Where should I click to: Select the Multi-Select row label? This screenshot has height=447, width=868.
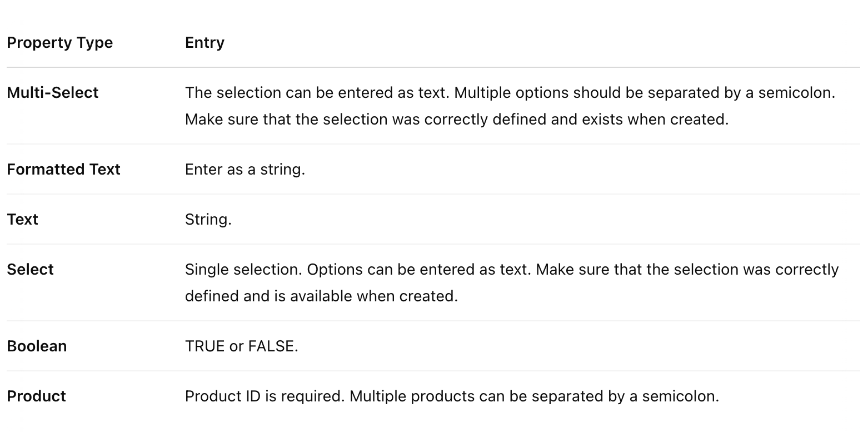coord(52,92)
